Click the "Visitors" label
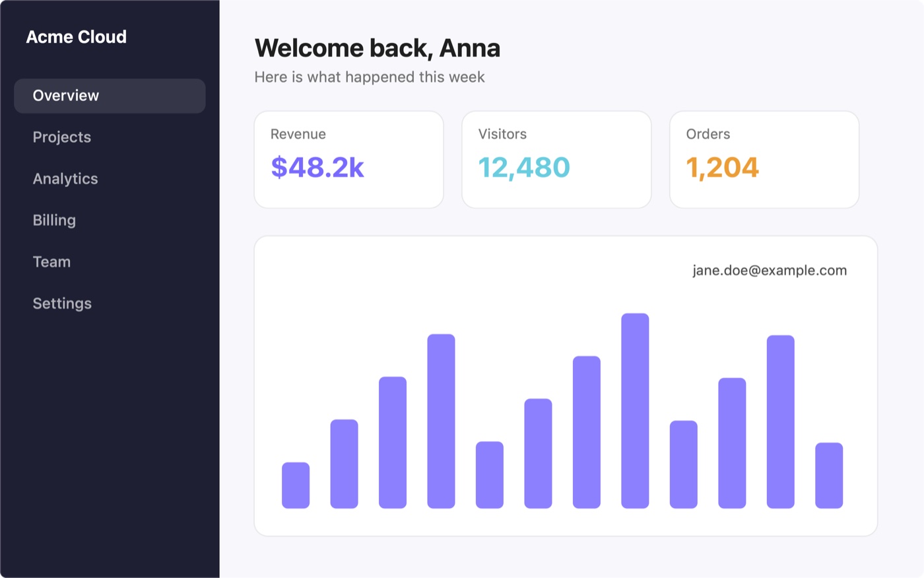 (502, 134)
